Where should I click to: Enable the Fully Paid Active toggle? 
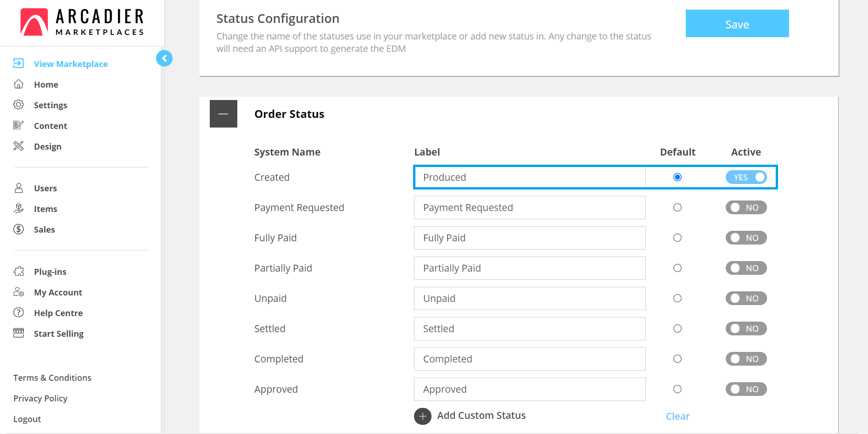click(x=746, y=238)
